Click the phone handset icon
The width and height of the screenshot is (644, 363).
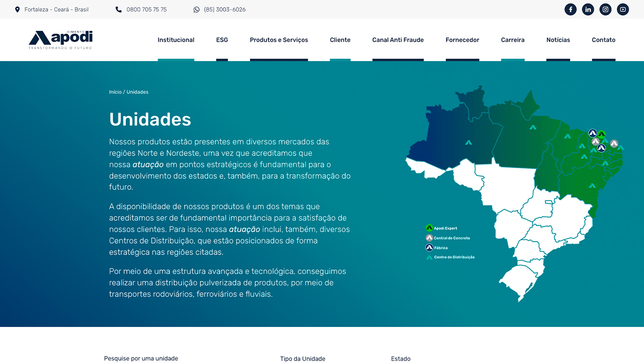tap(118, 9)
